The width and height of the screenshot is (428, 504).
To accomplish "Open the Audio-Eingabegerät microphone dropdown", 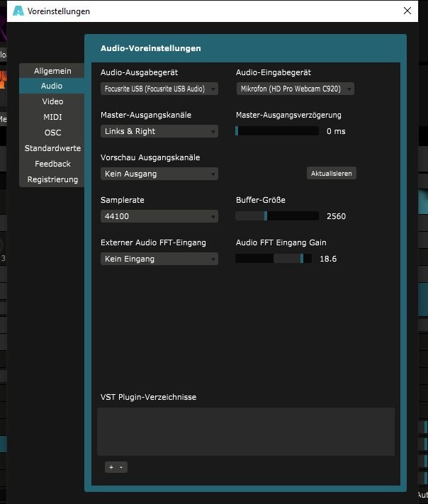I will pyautogui.click(x=294, y=89).
